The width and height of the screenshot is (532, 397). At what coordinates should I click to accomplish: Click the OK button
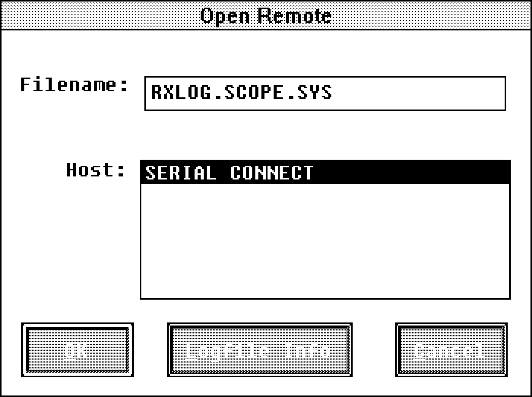coord(78,351)
